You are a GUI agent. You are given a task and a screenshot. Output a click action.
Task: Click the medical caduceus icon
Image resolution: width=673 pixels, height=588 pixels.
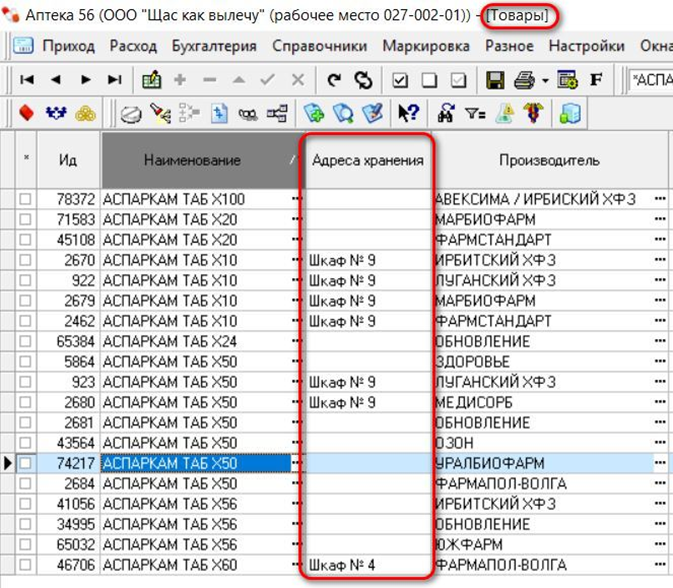533,114
